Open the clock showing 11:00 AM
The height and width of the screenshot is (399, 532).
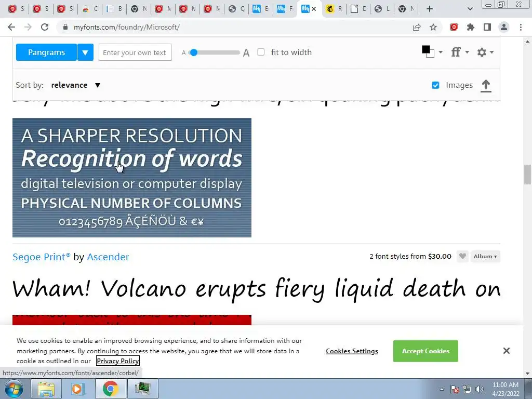tap(506, 389)
